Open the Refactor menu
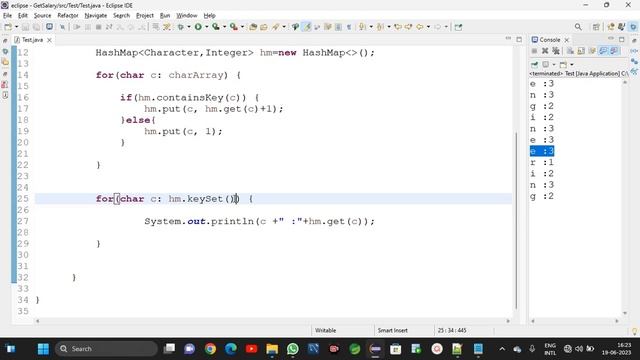Screen dimensions: 640x360 [68, 16]
